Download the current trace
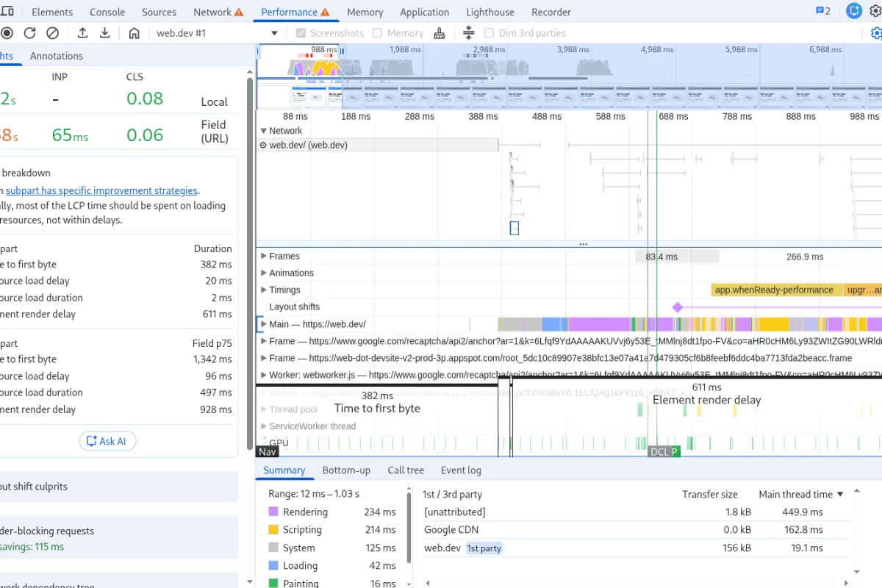 click(x=105, y=33)
